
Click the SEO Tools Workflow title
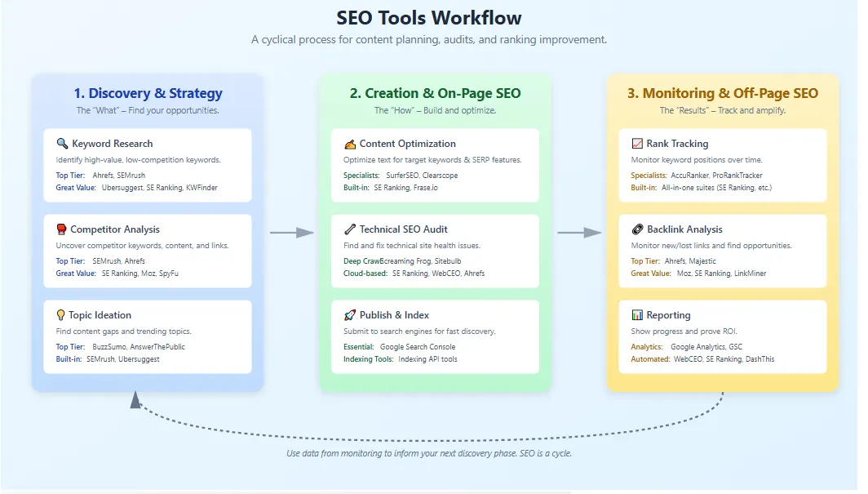coord(428,17)
